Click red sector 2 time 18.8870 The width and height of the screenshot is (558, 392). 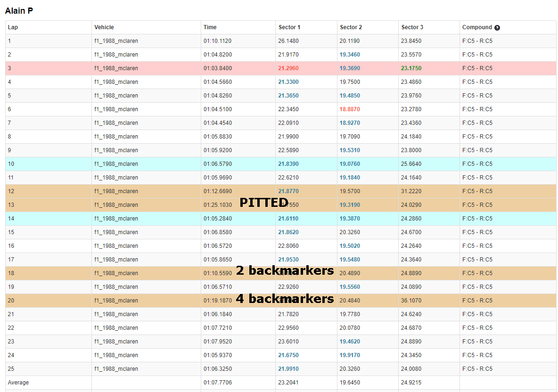[x=350, y=109]
